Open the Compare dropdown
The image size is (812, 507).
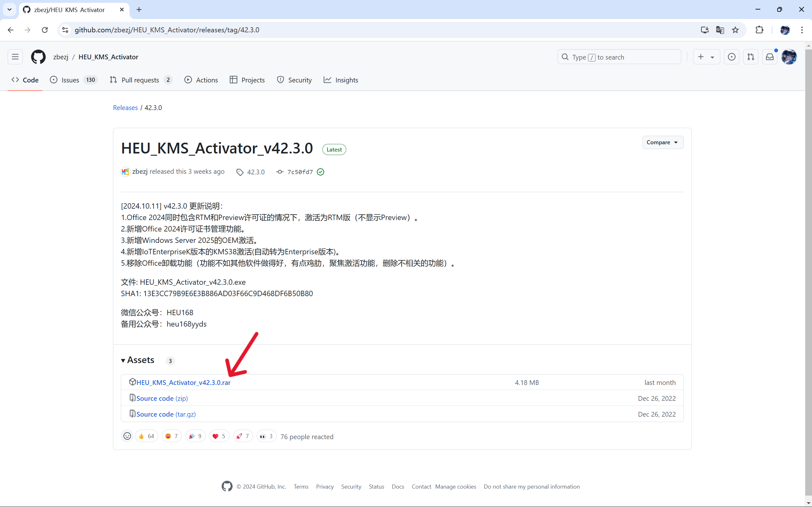pyautogui.click(x=663, y=142)
